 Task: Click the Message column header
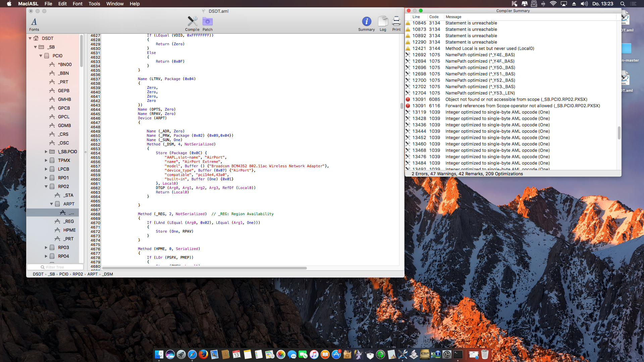453,17
